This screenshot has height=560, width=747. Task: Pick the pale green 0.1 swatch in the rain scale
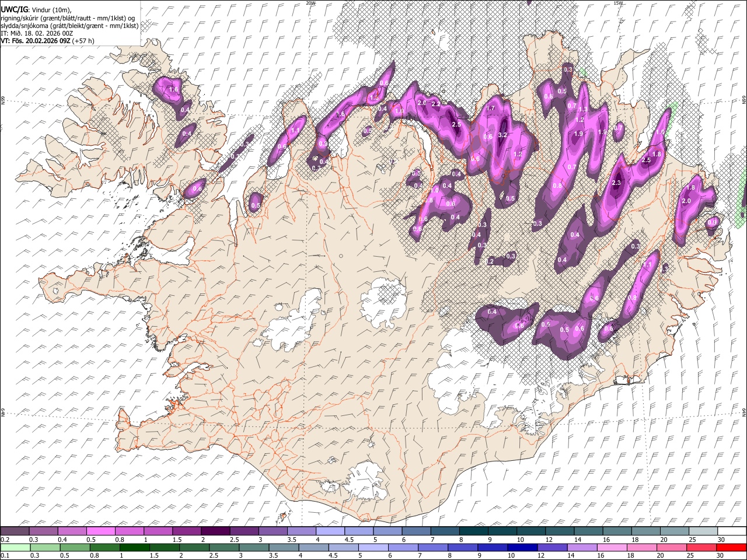(x=15, y=547)
